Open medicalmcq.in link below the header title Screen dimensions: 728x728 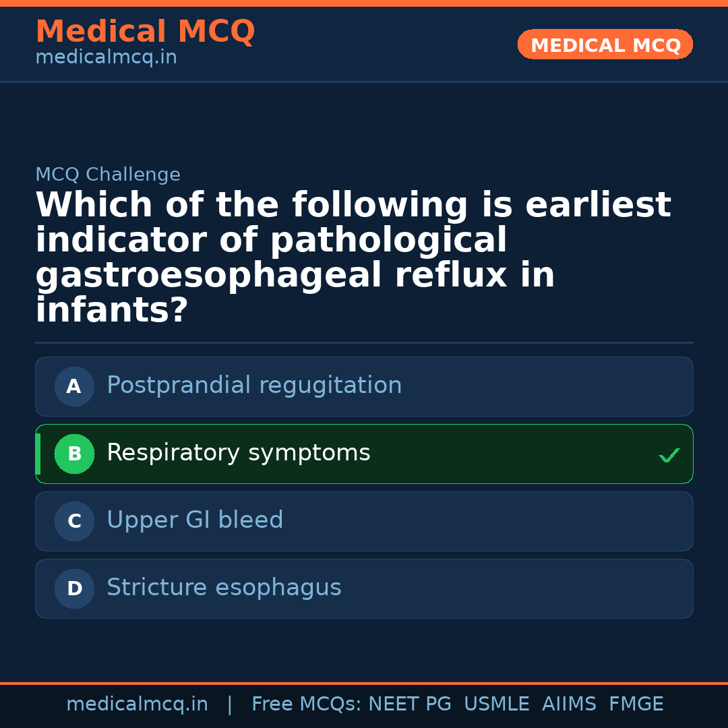pos(106,58)
